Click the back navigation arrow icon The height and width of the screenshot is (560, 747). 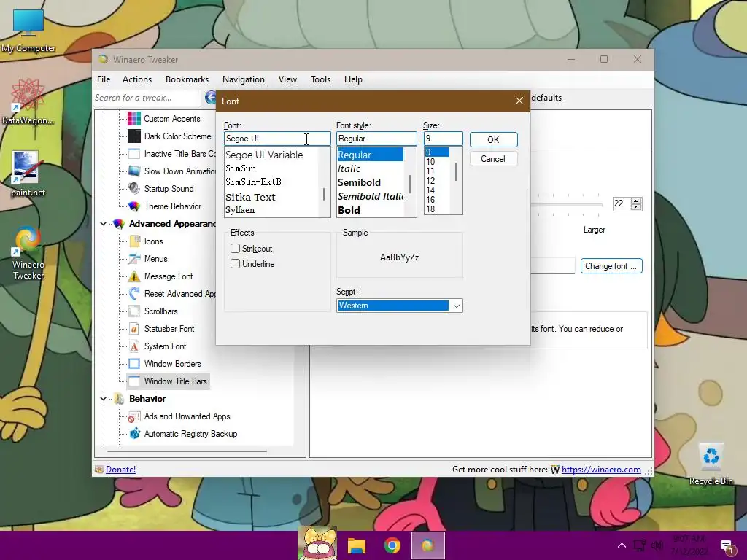tap(211, 98)
